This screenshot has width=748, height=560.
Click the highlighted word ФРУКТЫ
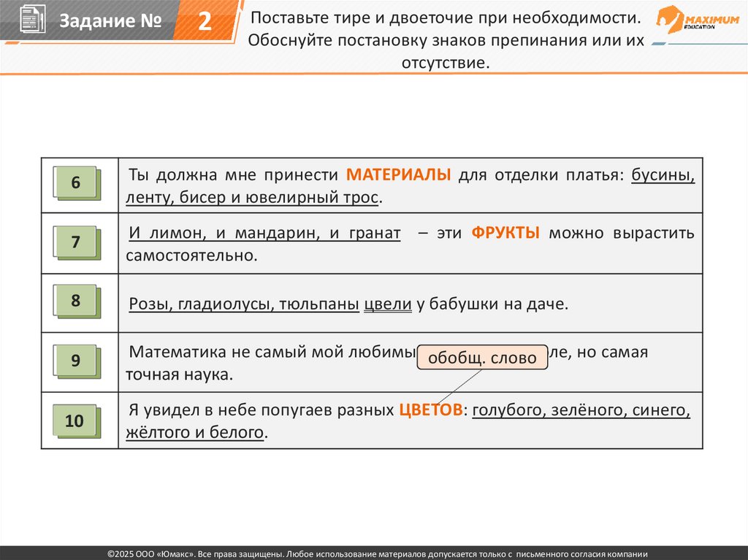pos(505,233)
